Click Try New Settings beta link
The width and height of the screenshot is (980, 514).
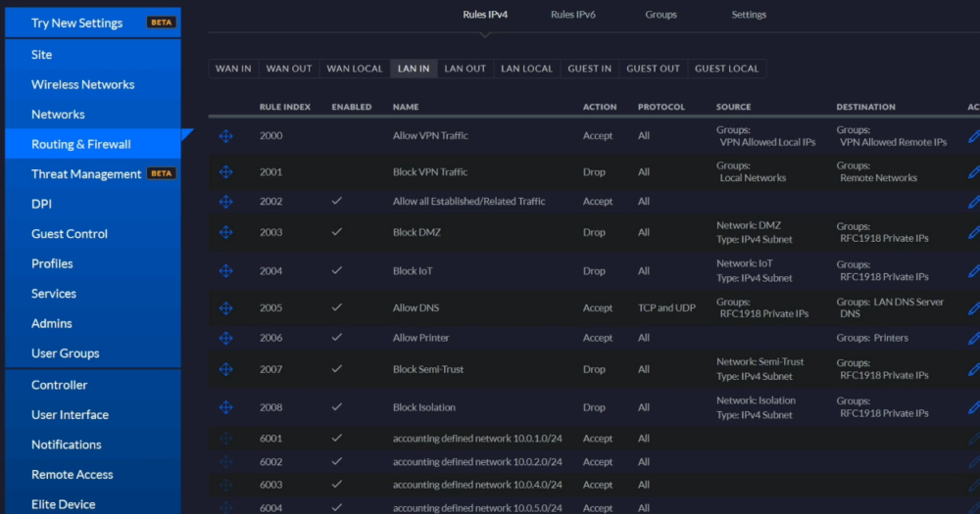[x=93, y=23]
